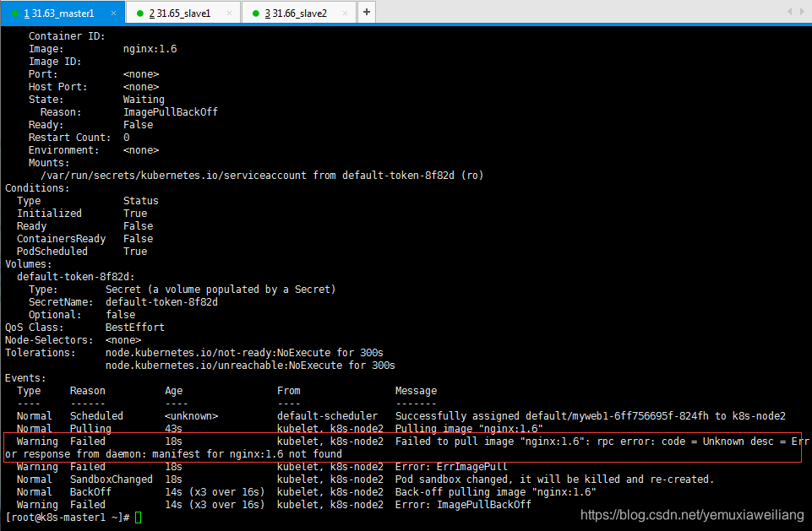Image resolution: width=812 pixels, height=531 pixels.
Task: Click the QoS Class value 'BestEffort'
Action: [x=134, y=328]
